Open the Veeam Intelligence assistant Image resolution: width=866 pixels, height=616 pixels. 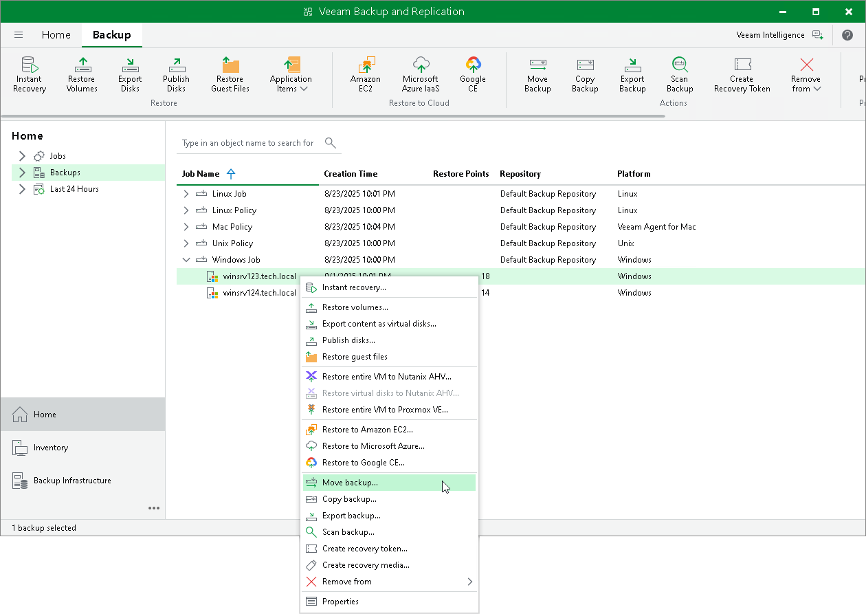pos(779,35)
